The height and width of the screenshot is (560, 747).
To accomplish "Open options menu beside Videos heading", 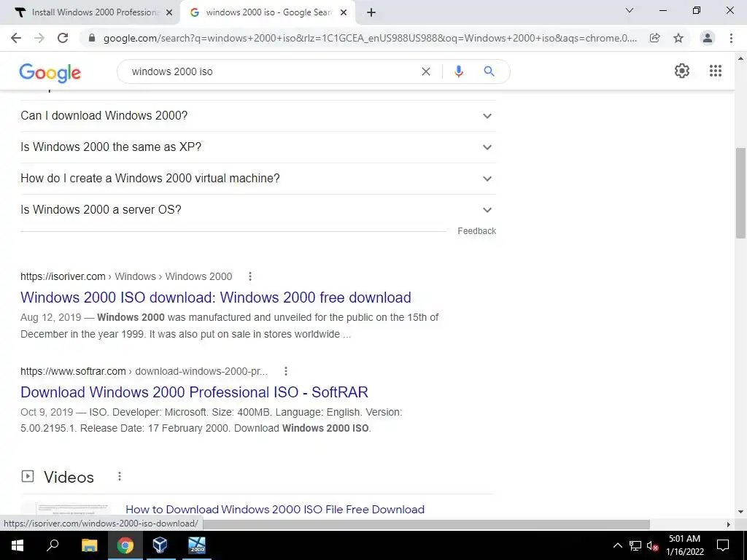I will (x=120, y=476).
